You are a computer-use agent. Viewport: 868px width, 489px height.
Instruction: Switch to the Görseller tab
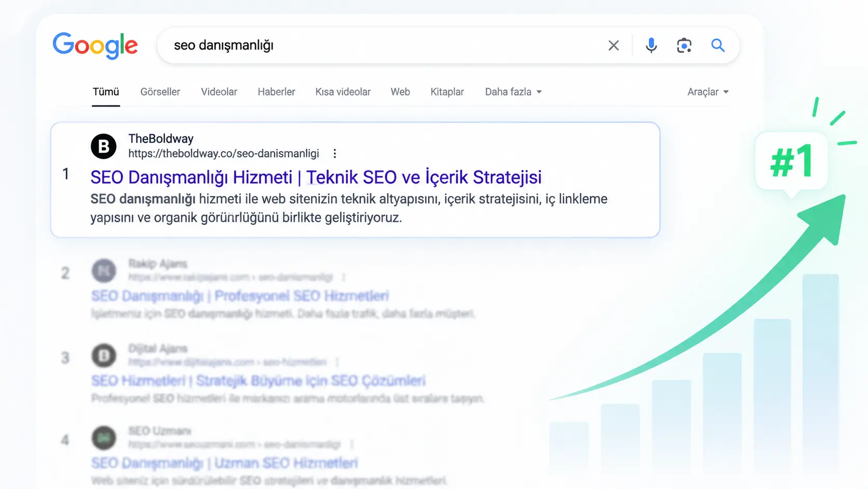tap(160, 92)
